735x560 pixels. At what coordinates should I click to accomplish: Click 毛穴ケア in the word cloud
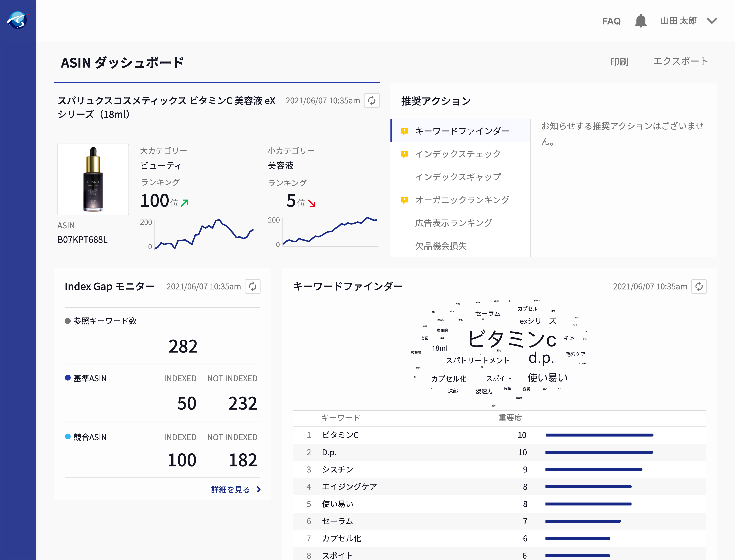click(x=575, y=354)
